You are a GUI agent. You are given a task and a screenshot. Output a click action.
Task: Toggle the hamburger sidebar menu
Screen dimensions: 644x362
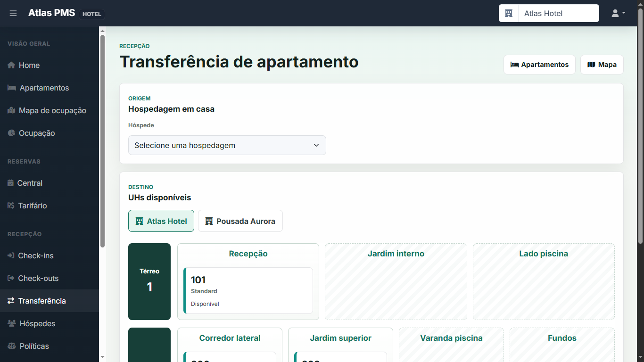13,13
